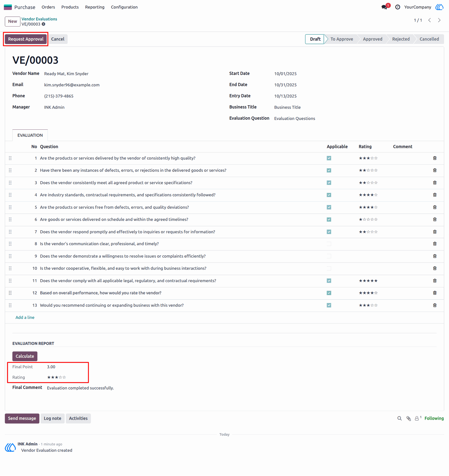The image size is (449, 476).
Task: Uncheck Applicable for question 6
Action: point(329,219)
